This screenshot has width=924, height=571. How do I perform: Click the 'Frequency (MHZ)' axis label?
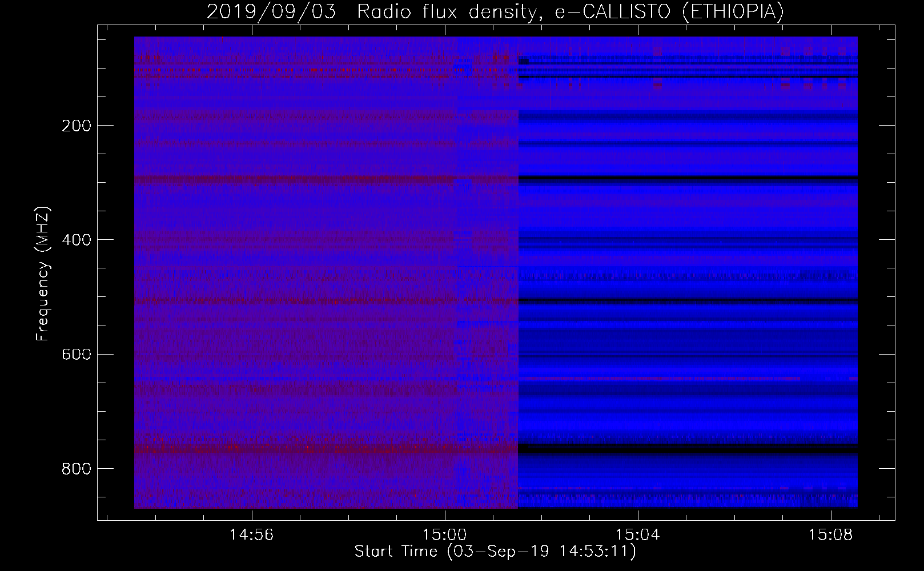43,274
